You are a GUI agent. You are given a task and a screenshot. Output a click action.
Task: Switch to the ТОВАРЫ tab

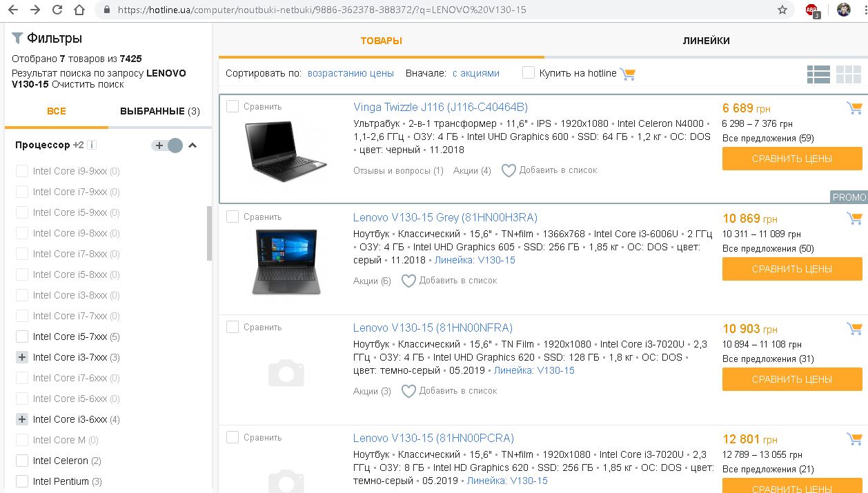(381, 41)
